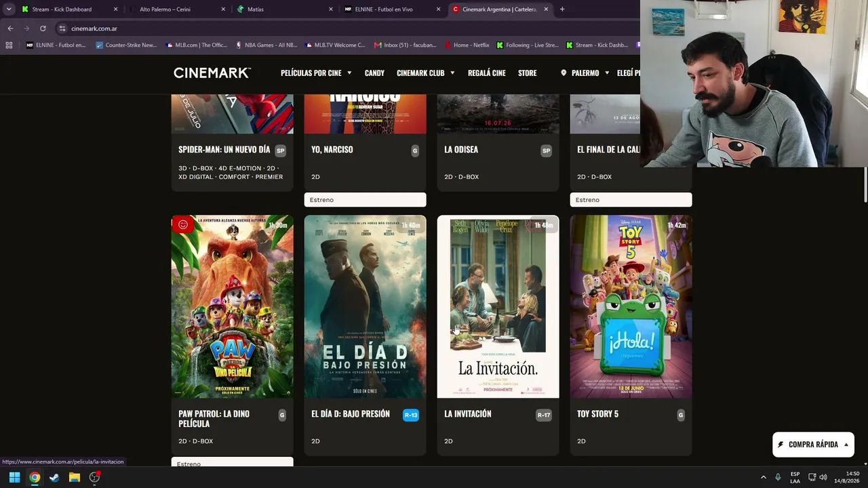Viewport: 868px width, 488px height.
Task: Click the red smiley badge on Paw Patrol poster
Action: (x=182, y=224)
